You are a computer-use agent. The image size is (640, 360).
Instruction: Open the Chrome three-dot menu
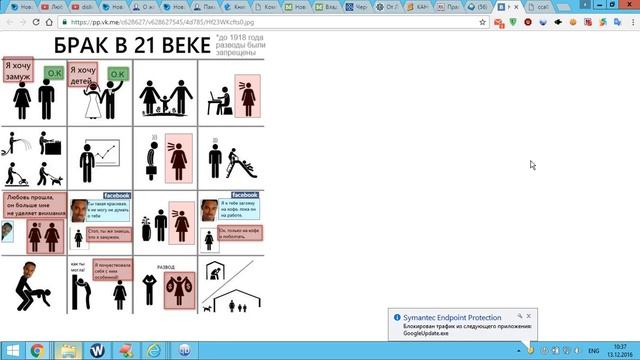tap(633, 22)
